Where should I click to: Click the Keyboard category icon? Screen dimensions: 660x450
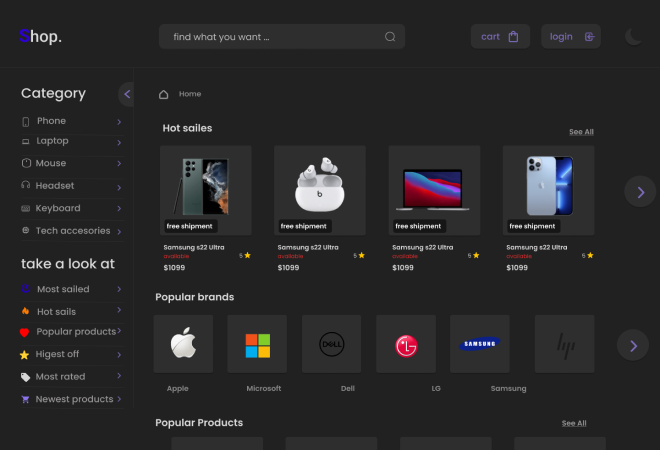coord(26,208)
